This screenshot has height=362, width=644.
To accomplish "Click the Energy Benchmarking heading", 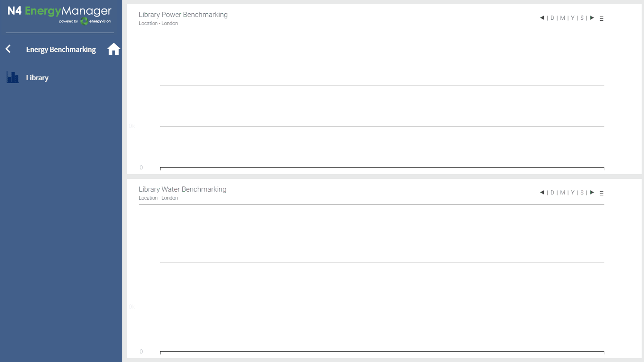I will 61,50.
